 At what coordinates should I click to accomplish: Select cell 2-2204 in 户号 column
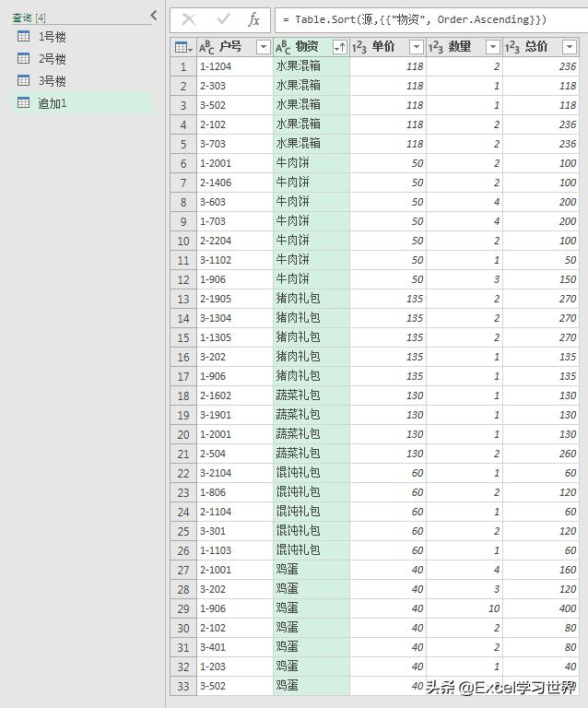tap(235, 241)
